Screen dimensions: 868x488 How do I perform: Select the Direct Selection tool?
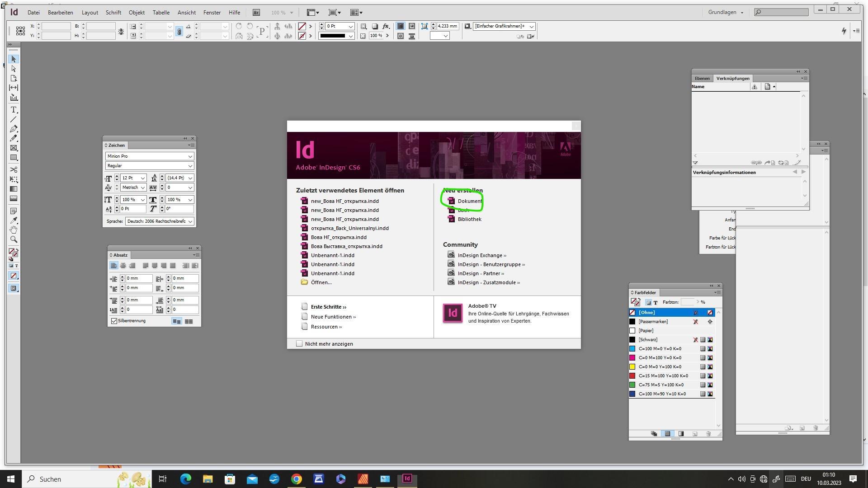pyautogui.click(x=14, y=69)
